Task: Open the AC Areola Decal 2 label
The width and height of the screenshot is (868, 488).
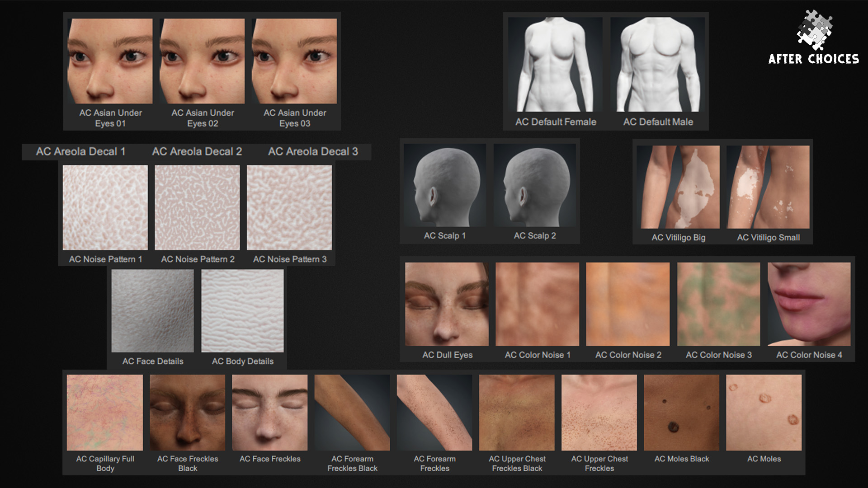Action: point(197,151)
